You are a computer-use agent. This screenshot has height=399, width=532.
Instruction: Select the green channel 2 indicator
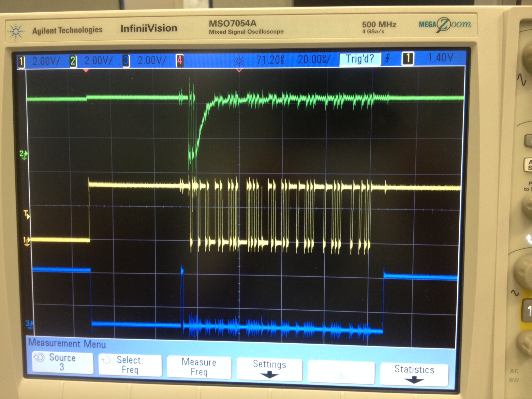pos(73,61)
